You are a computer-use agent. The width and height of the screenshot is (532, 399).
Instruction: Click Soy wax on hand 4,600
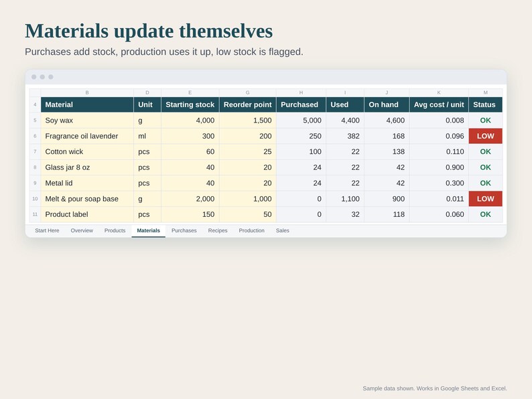387,121
